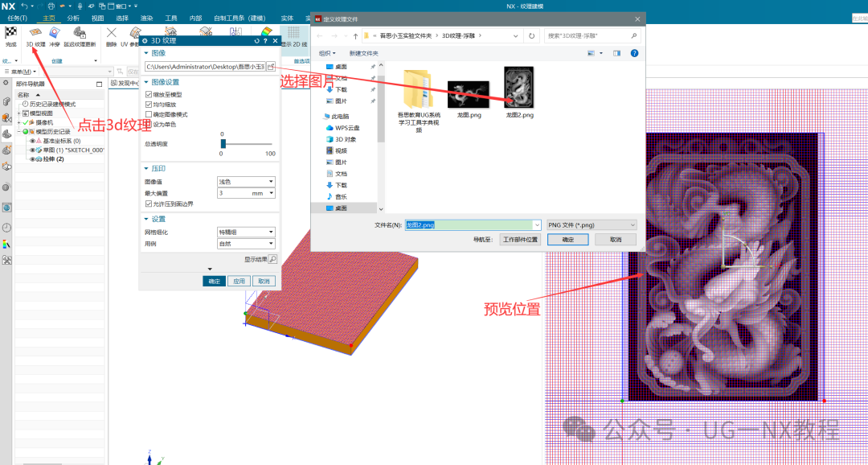
Task: Click the navigator settings gear icon in left sidebar
Action: pos(6,83)
